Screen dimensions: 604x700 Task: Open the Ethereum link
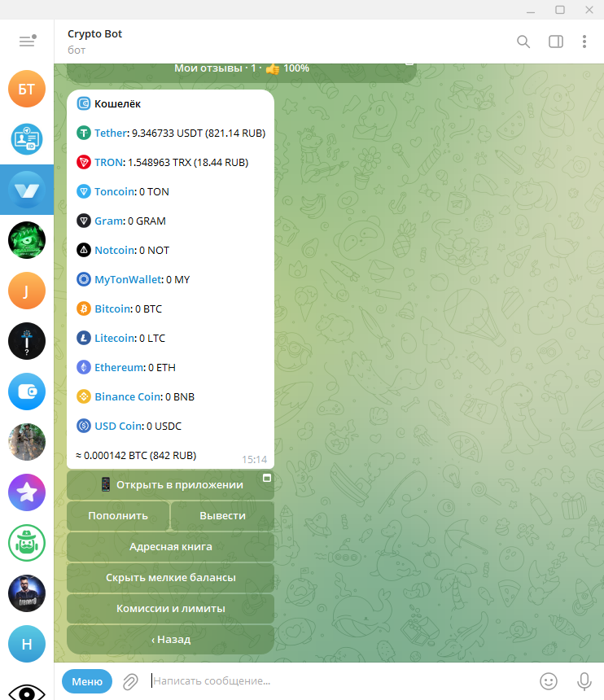[x=119, y=367]
